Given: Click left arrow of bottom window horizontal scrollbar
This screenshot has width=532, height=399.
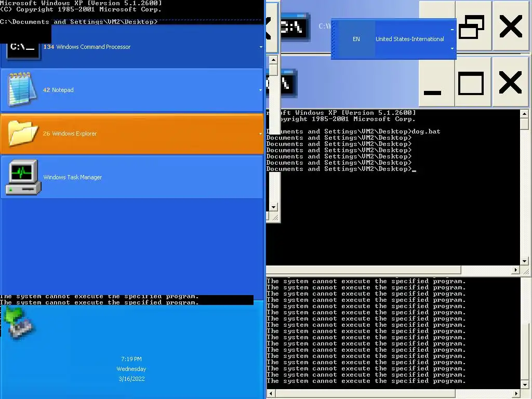Looking at the screenshot, I should (270, 394).
